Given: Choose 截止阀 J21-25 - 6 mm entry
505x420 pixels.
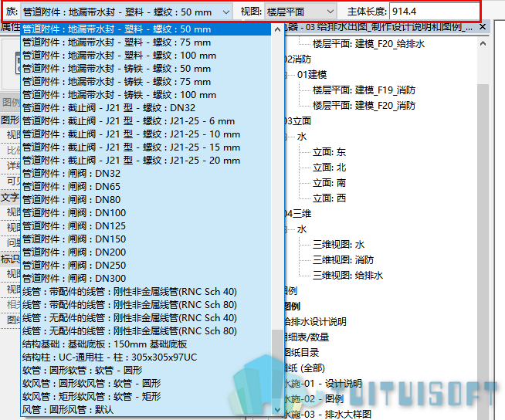Looking at the screenshot, I should 146,121.
